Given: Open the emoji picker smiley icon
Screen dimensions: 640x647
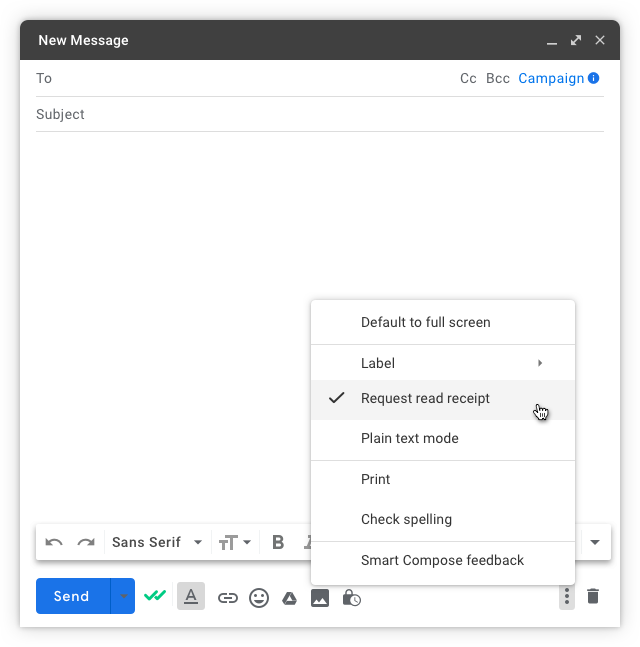Looking at the screenshot, I should coord(259,597).
